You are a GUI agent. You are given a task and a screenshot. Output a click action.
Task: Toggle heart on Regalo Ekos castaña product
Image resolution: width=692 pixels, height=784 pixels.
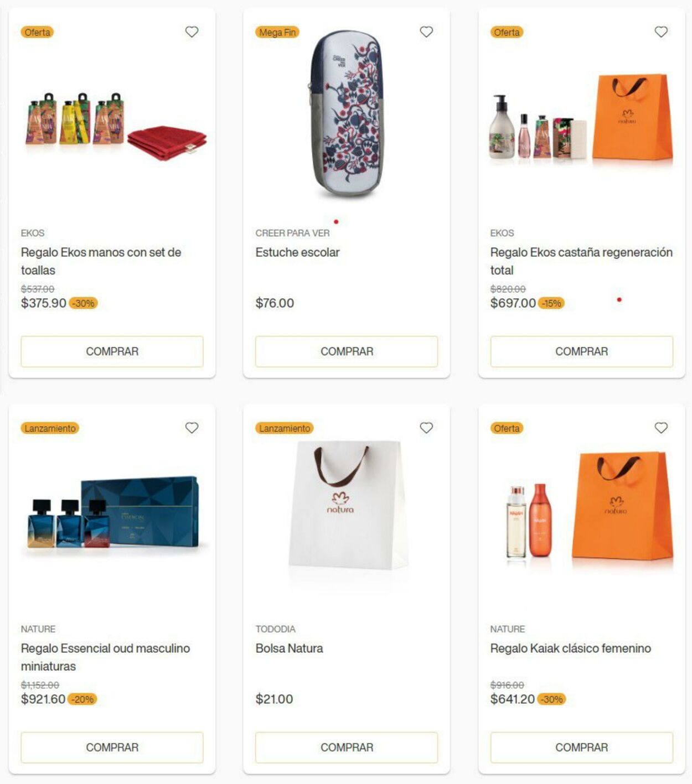[661, 32]
